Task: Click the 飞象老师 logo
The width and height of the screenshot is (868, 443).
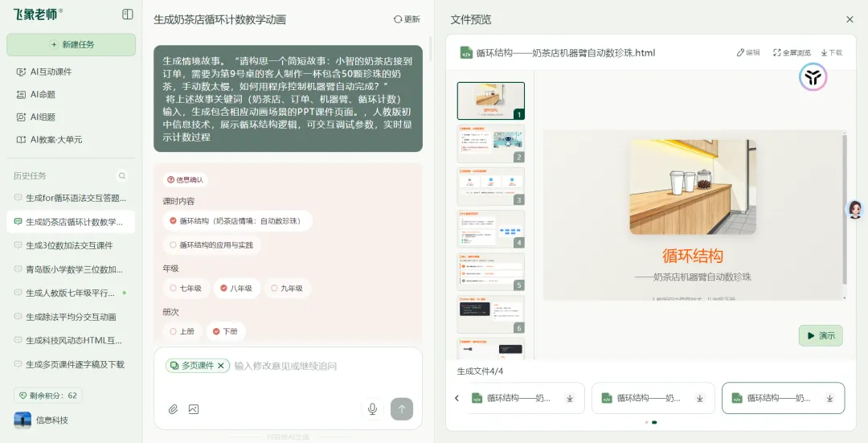Action: 37,14
